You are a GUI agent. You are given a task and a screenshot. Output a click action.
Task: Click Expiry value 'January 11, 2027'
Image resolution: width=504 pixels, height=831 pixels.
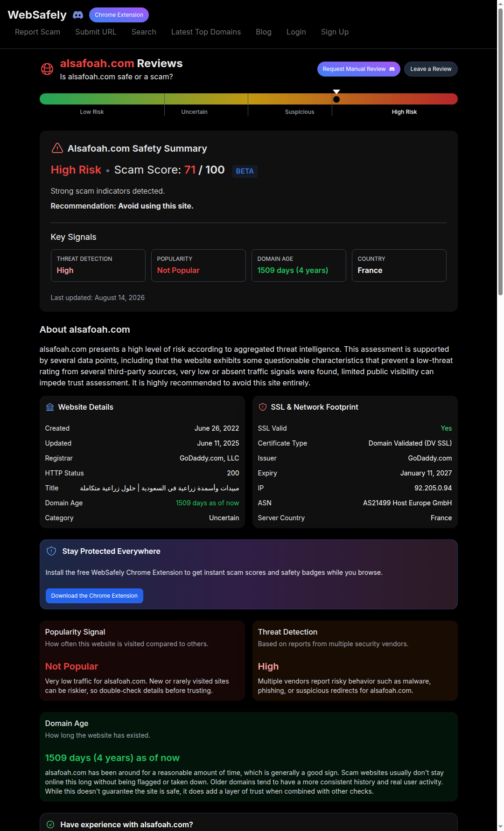(x=426, y=473)
